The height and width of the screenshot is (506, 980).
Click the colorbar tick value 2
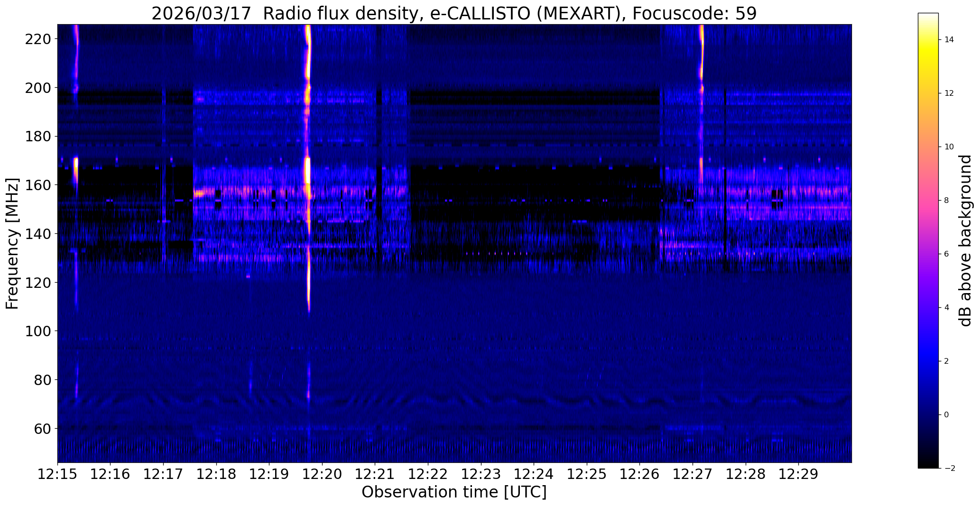click(x=947, y=361)
